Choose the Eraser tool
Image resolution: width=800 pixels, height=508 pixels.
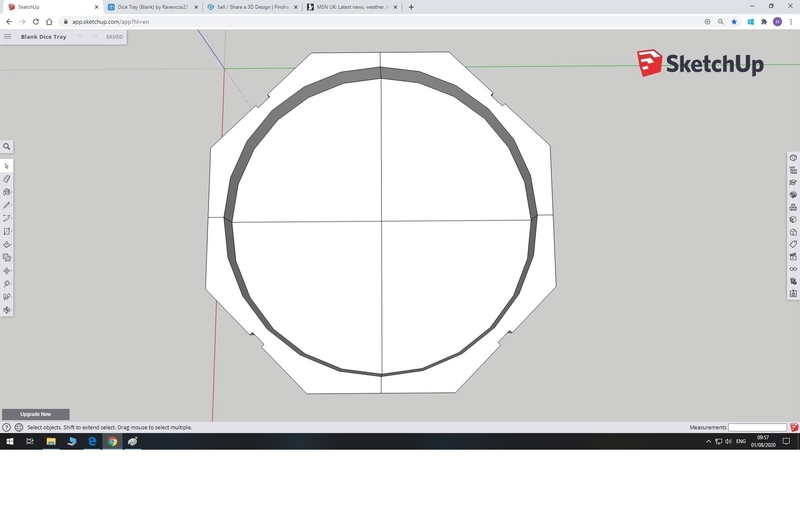tap(7, 179)
